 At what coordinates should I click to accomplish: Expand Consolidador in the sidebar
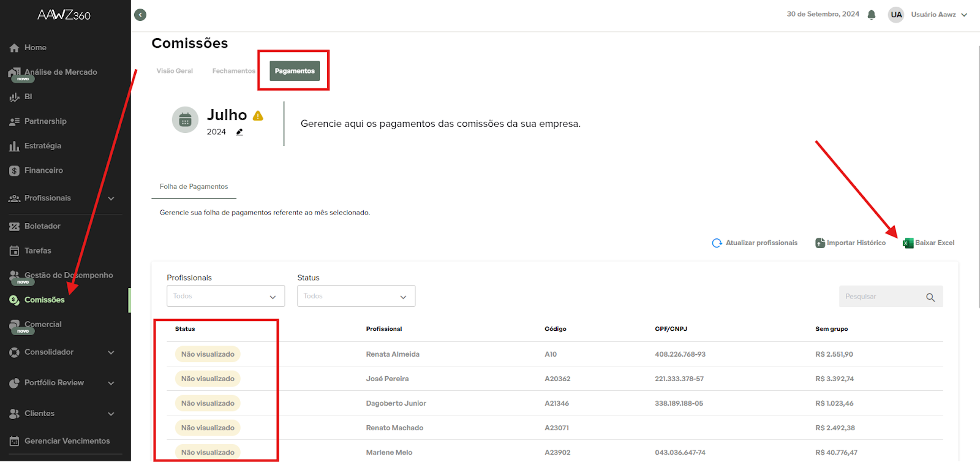pos(111,352)
